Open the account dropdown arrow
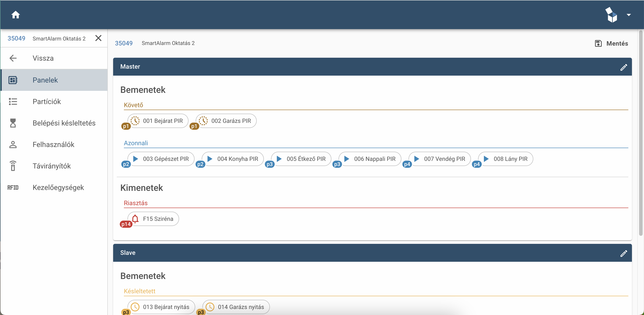This screenshot has width=644, height=315. pos(629,15)
